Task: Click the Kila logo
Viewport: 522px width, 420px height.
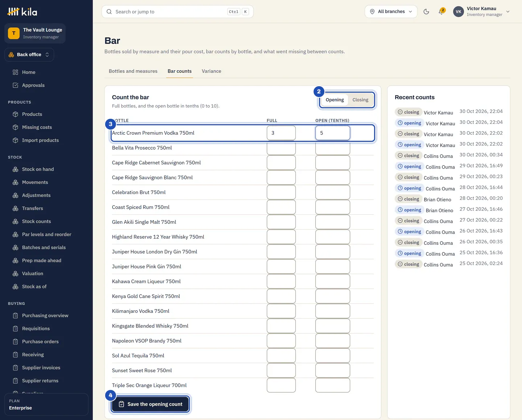Action: (22, 12)
